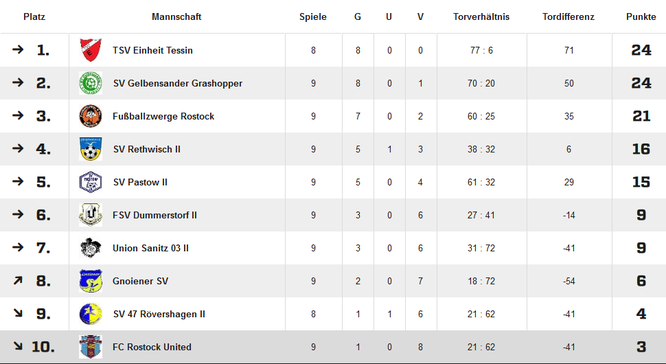
Task: Select the SV 47 Rövershagen II round logo
Action: (90, 314)
